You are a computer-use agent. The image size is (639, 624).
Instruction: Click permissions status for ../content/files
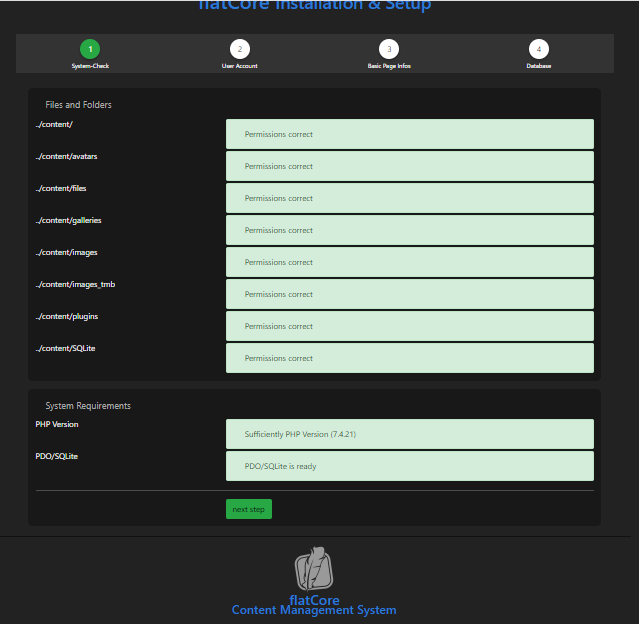tap(409, 198)
